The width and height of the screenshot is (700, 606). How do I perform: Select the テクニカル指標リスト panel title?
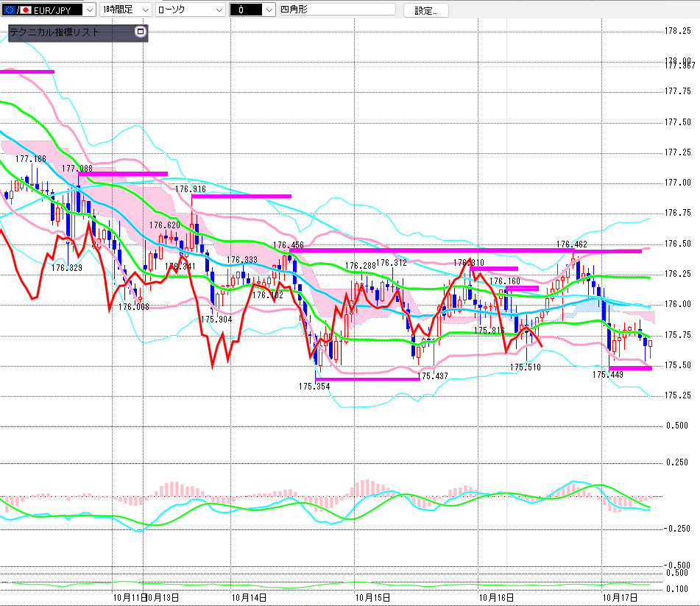[x=54, y=32]
